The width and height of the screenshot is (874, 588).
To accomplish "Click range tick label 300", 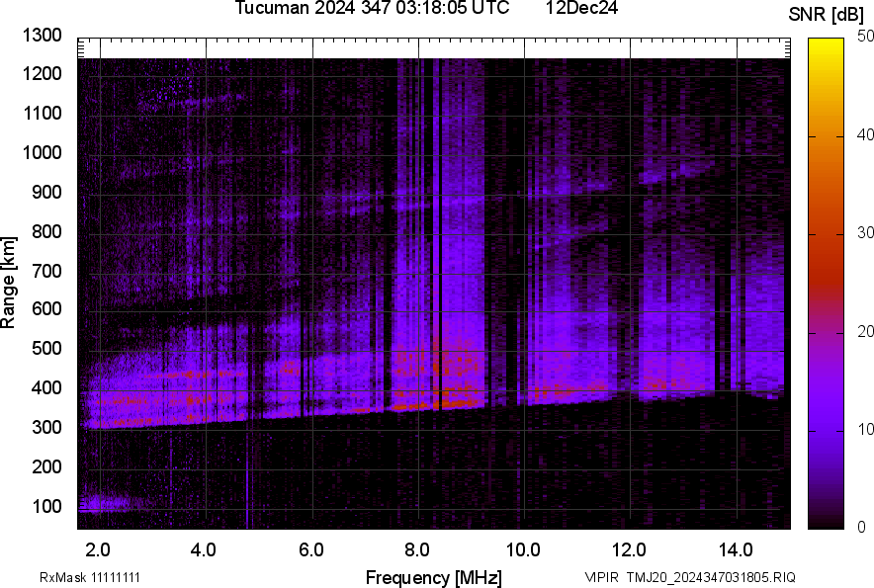I will pos(46,428).
